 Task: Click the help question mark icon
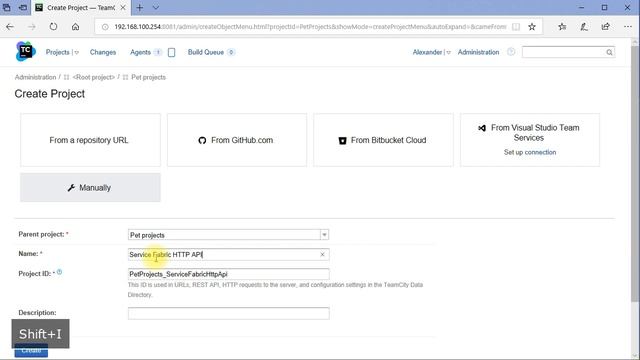pyautogui.click(x=511, y=52)
